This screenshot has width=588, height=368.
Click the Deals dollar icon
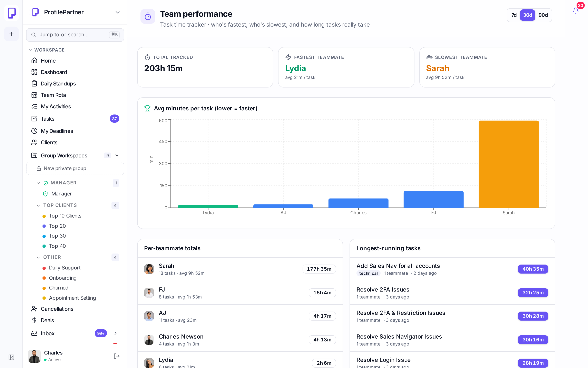point(34,320)
